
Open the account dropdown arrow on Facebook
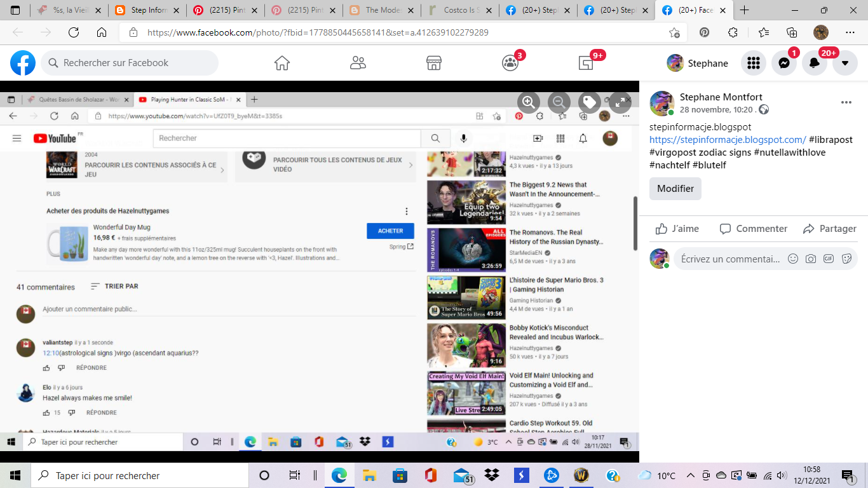[845, 63]
